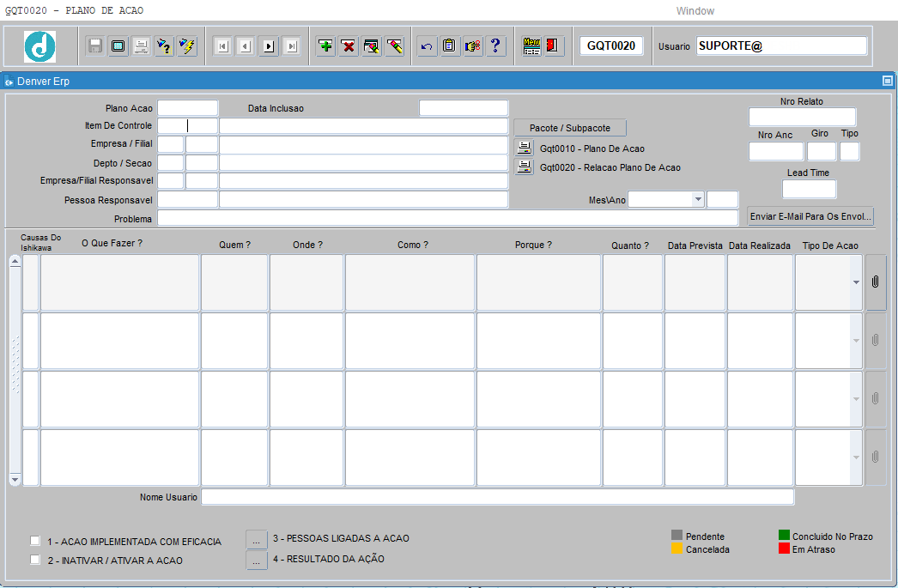Click the yellow Cancelada legend swatch

pos(677,549)
